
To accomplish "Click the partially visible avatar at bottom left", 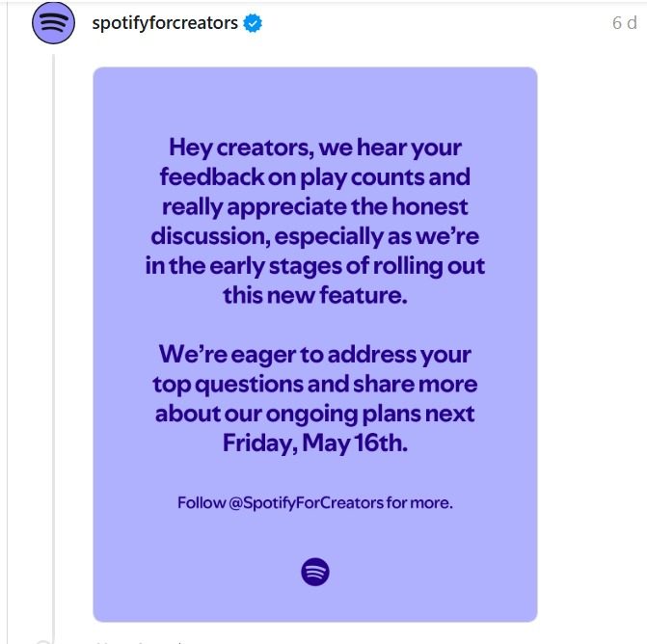I will 44,640.
